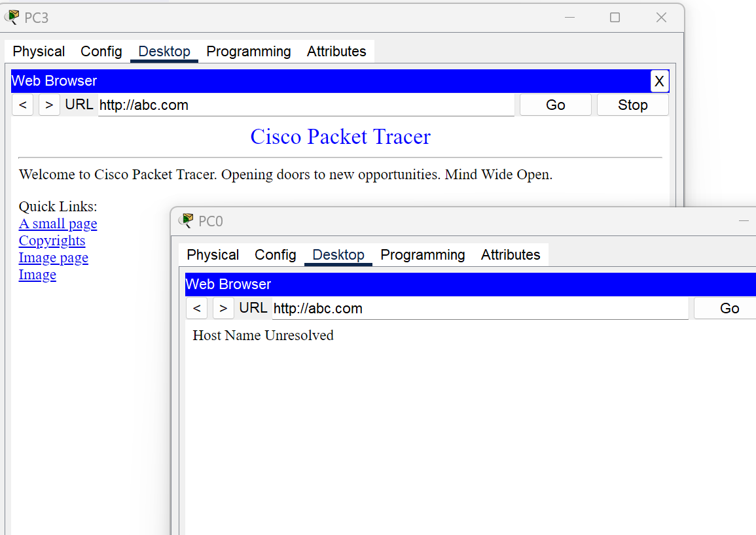Screen dimensions: 756x535
Task: Switch to Programming tab in PC3 window
Action: (x=248, y=51)
